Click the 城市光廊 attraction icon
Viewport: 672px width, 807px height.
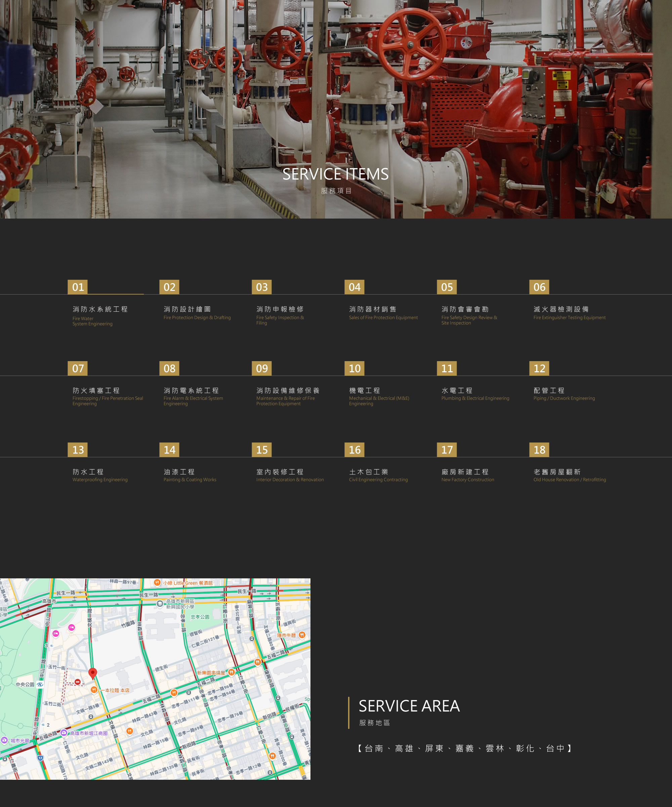[x=5, y=740]
